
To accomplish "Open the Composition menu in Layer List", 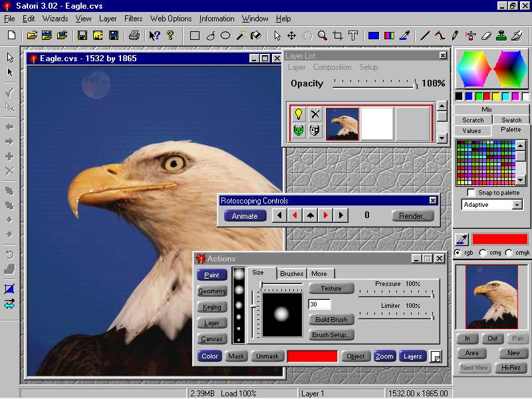I will point(332,67).
